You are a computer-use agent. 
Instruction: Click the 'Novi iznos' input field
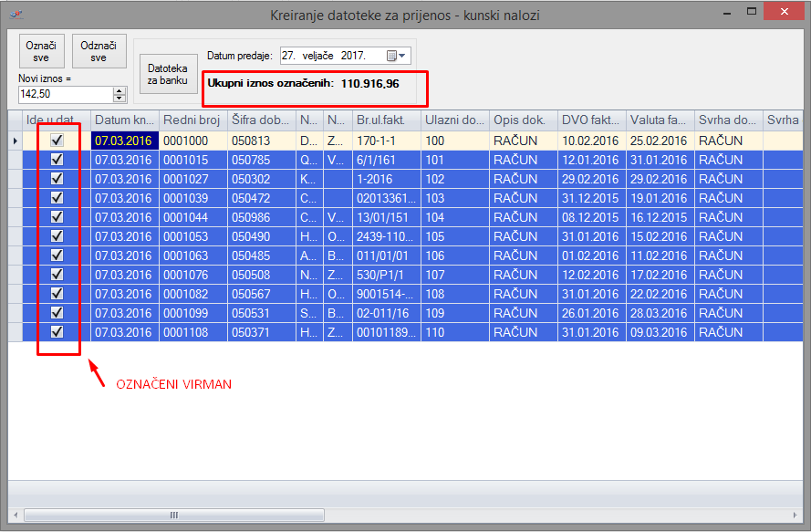(65, 94)
